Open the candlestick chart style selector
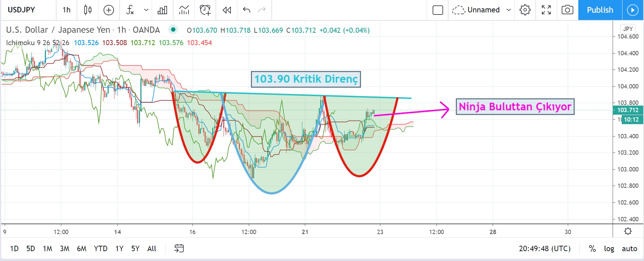This screenshot has width=644, height=261. tap(88, 10)
